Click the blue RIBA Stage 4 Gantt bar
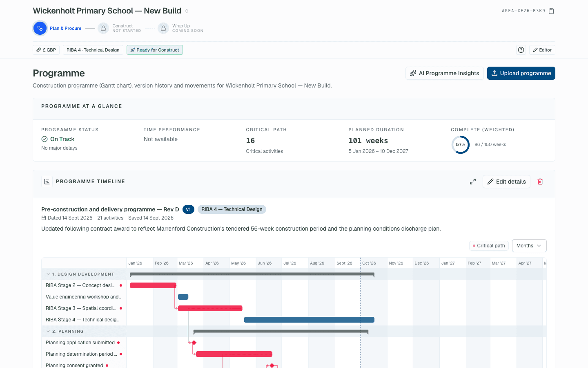This screenshot has width=588, height=368. pyautogui.click(x=309, y=320)
